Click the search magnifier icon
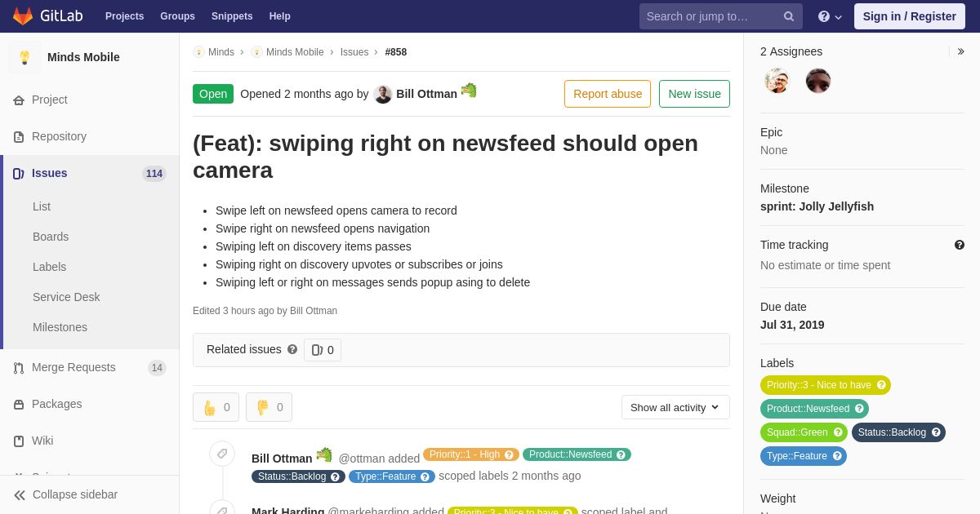The width and height of the screenshot is (980, 514). [x=789, y=16]
